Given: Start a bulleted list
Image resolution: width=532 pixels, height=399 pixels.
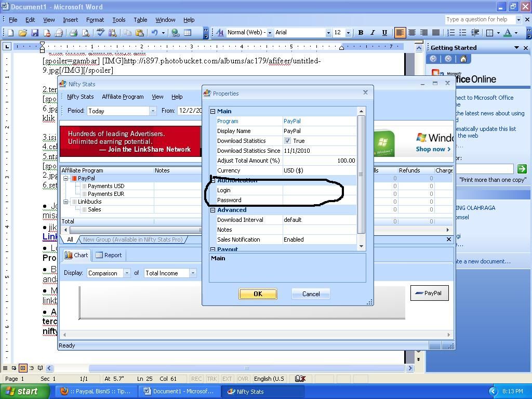Looking at the screenshot, I should coord(463,33).
